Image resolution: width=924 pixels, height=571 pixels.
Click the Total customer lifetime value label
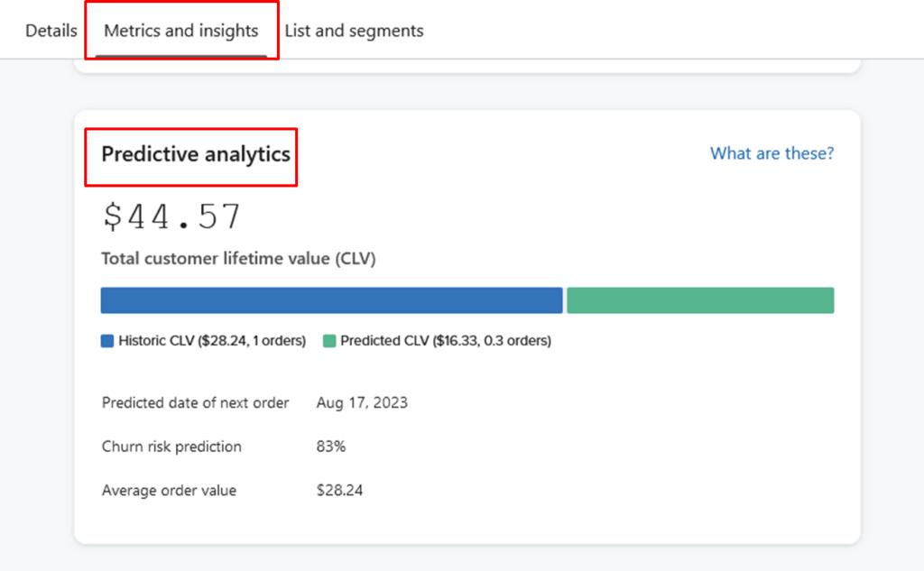coord(238,259)
